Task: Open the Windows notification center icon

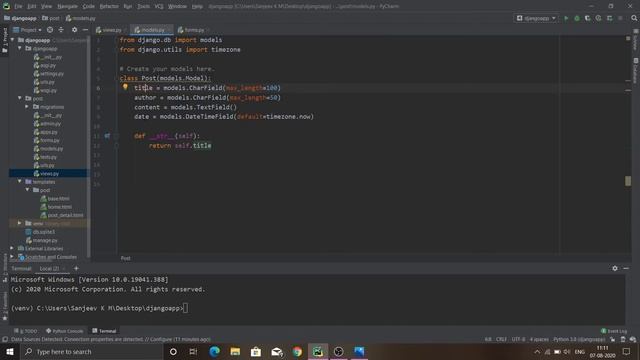Action: click(627, 351)
